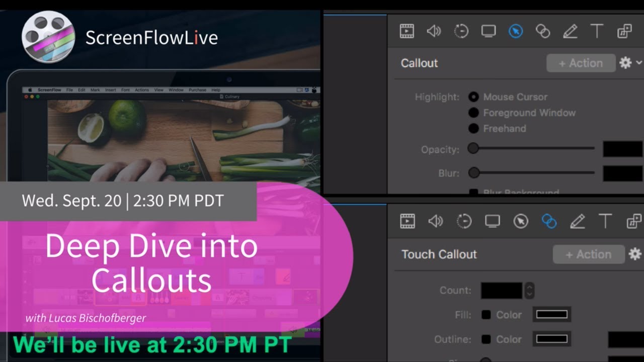644x362 pixels.
Task: Open Media Library icon in the Callout panel
Action: click(x=624, y=31)
